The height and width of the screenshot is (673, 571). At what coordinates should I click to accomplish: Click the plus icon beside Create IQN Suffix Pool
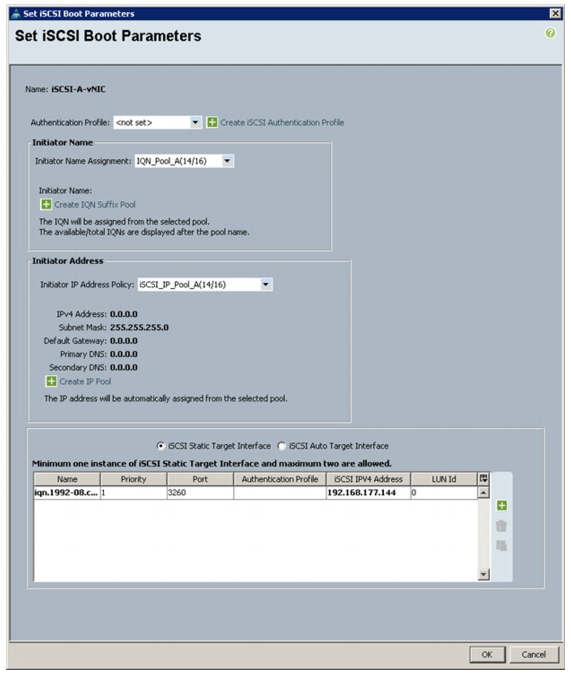coord(46,204)
